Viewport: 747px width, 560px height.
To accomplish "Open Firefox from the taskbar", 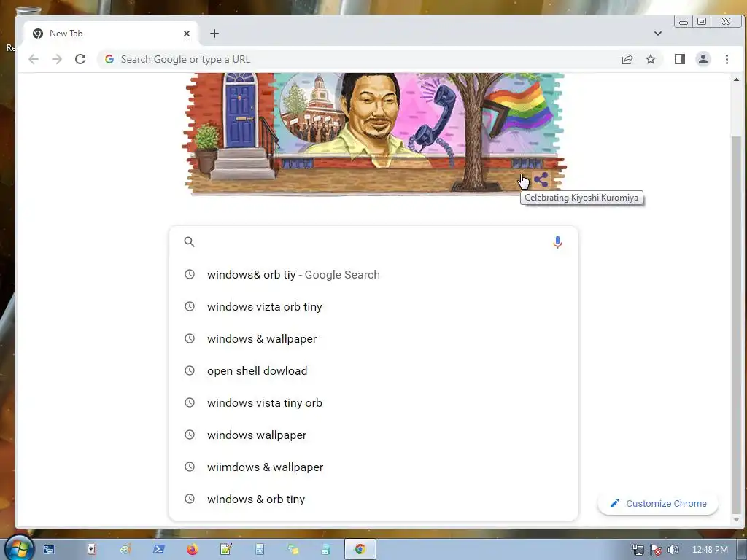I will point(192,550).
